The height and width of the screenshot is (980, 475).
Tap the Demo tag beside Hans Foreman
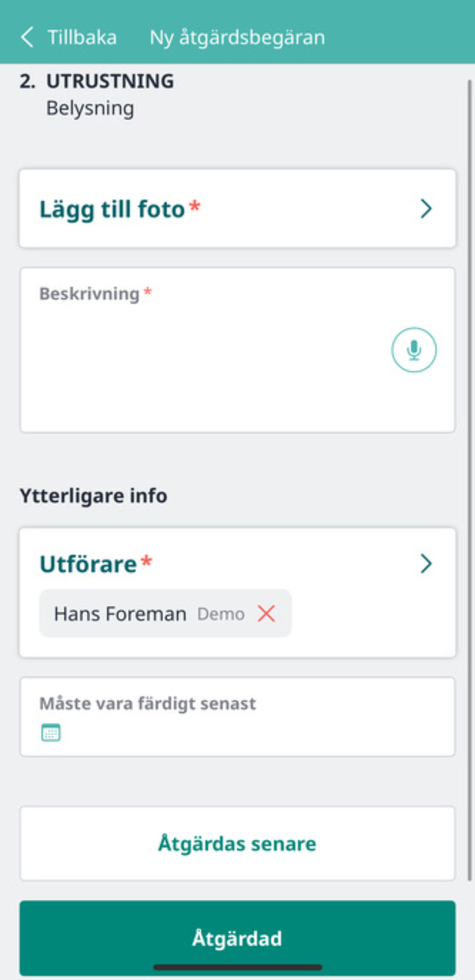click(220, 614)
